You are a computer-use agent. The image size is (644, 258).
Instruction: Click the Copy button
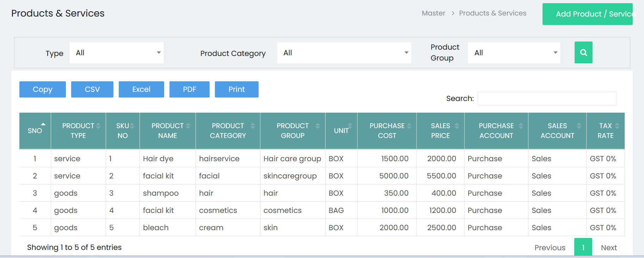coord(43,89)
